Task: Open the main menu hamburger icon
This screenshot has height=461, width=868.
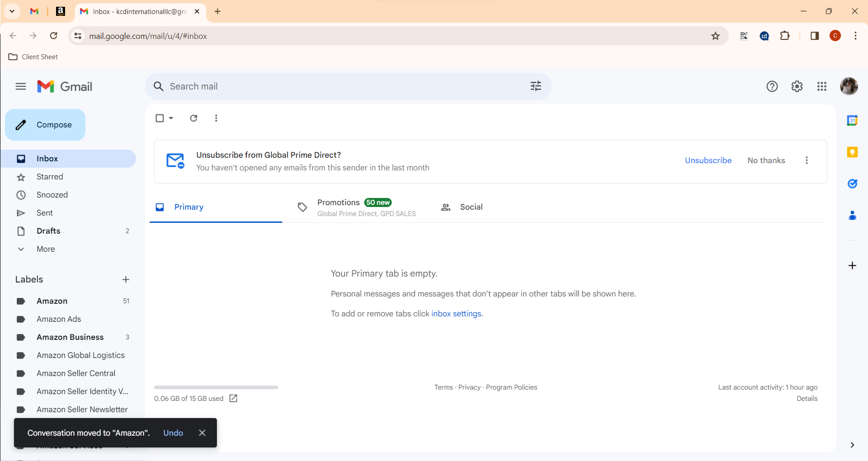Action: pos(21,86)
